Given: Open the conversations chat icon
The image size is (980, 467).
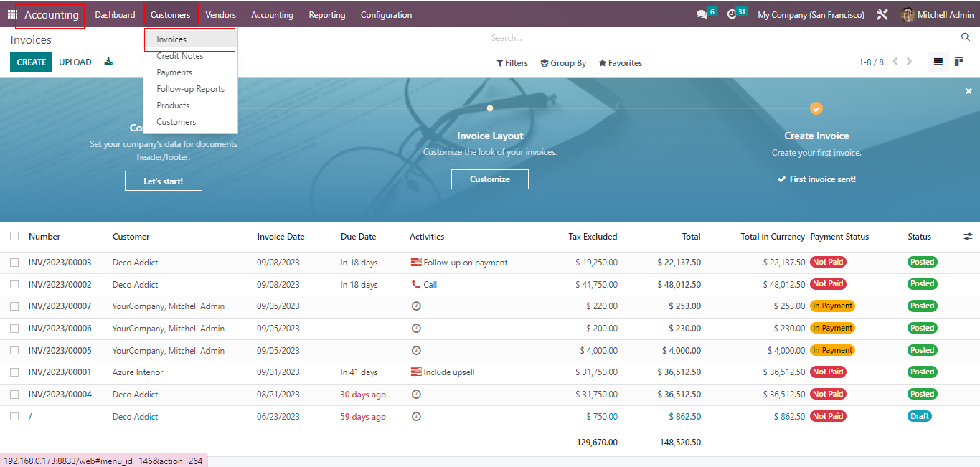Looking at the screenshot, I should tap(702, 14).
